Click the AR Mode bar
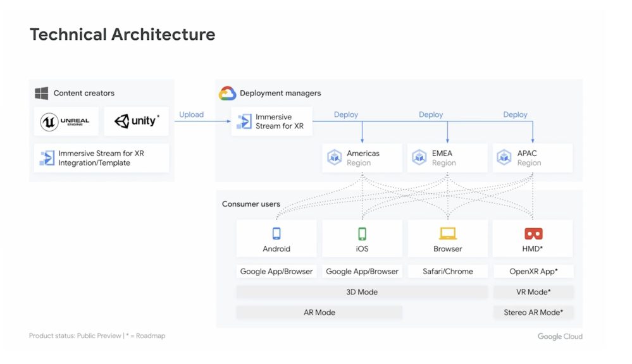This screenshot has width=632, height=364. click(319, 312)
